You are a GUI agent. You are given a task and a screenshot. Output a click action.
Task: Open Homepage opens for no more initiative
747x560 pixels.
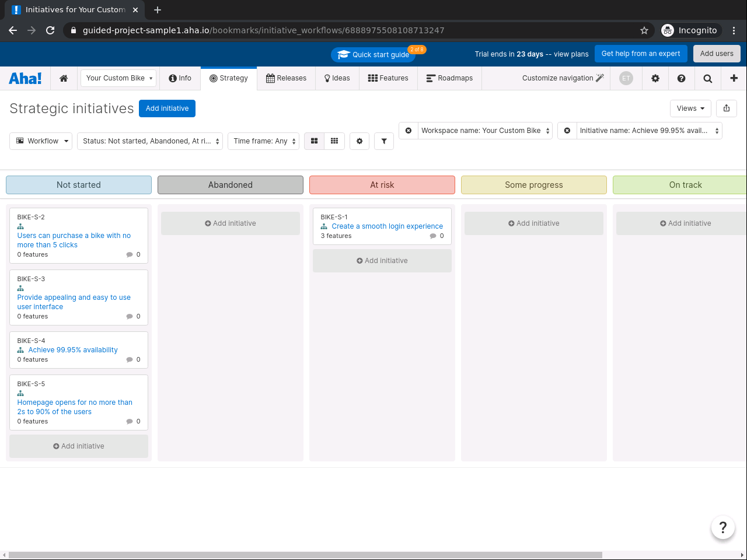[x=75, y=407]
